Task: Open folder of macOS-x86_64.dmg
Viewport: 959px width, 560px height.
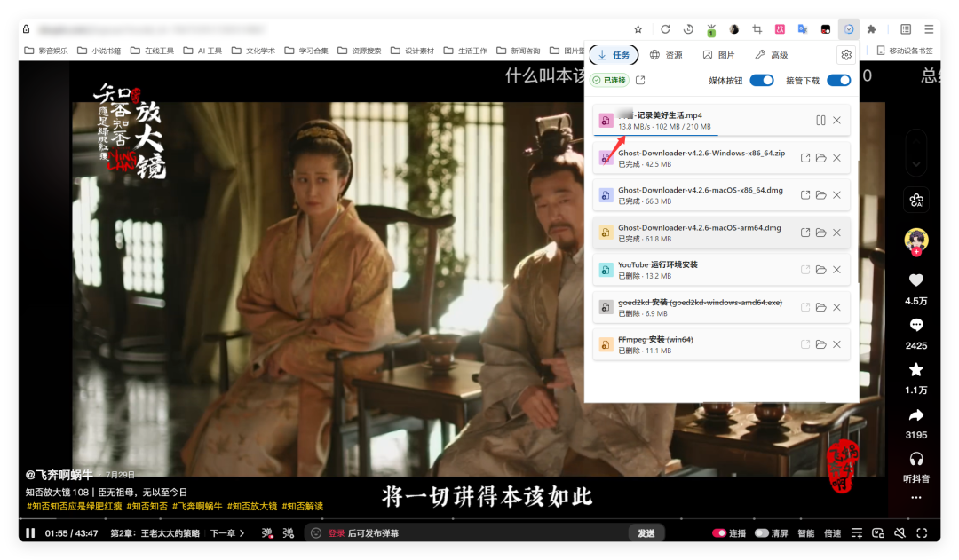Action: pos(820,195)
